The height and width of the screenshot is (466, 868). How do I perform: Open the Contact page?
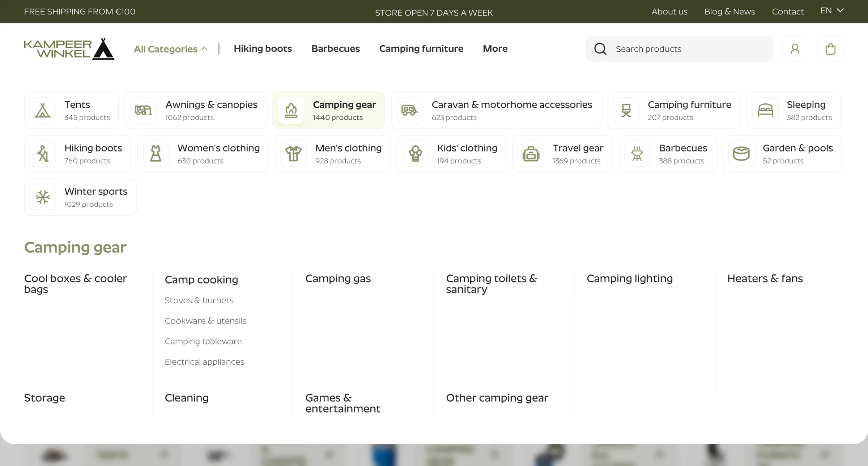(788, 12)
